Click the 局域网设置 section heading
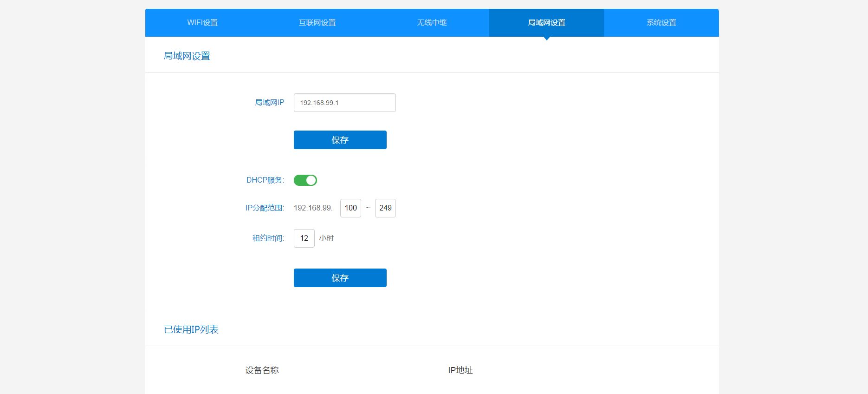868x394 pixels. 187,56
